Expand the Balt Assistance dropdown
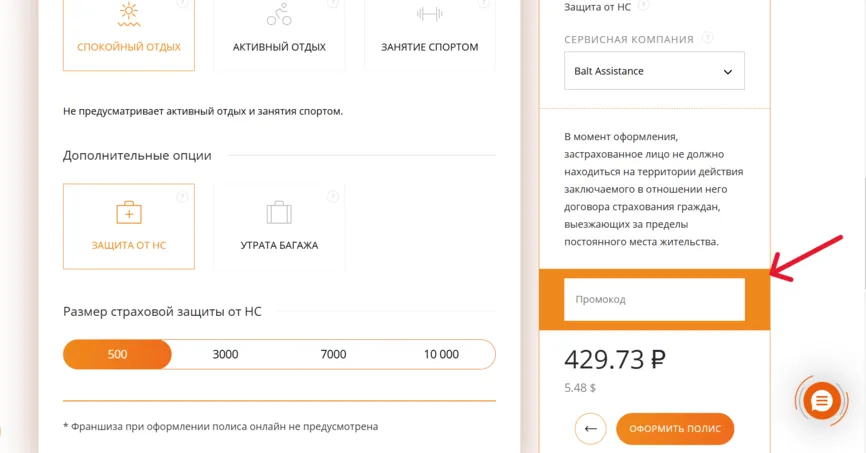866x453 pixels. (654, 71)
